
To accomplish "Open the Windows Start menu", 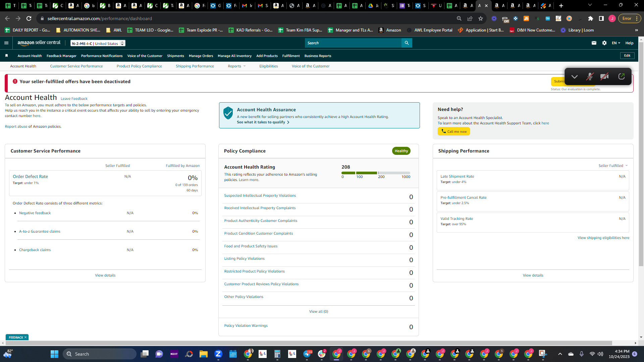I will (x=54, y=354).
